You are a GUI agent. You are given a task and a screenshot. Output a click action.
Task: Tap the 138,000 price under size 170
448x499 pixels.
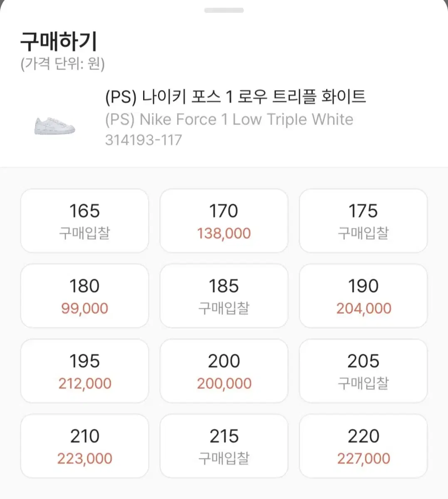coord(224,233)
